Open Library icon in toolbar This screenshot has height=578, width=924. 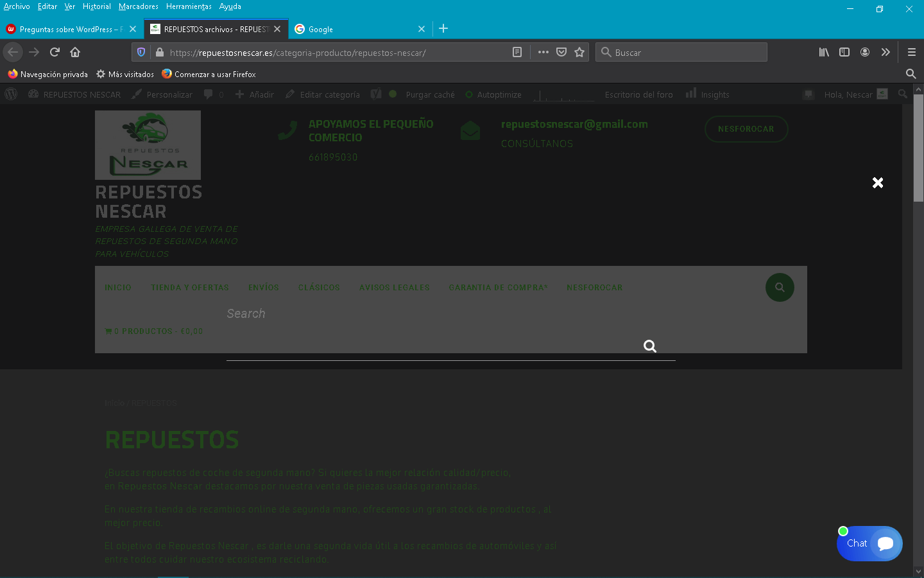tap(824, 52)
